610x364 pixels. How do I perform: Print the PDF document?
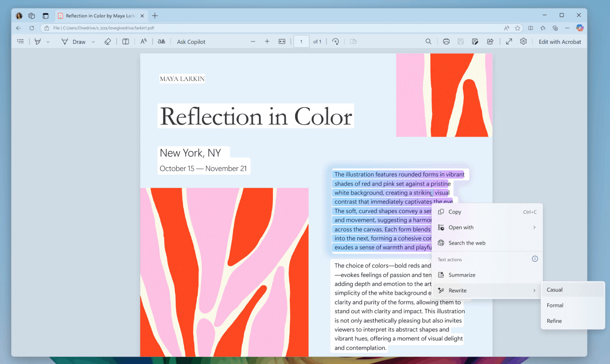pyautogui.click(x=446, y=42)
